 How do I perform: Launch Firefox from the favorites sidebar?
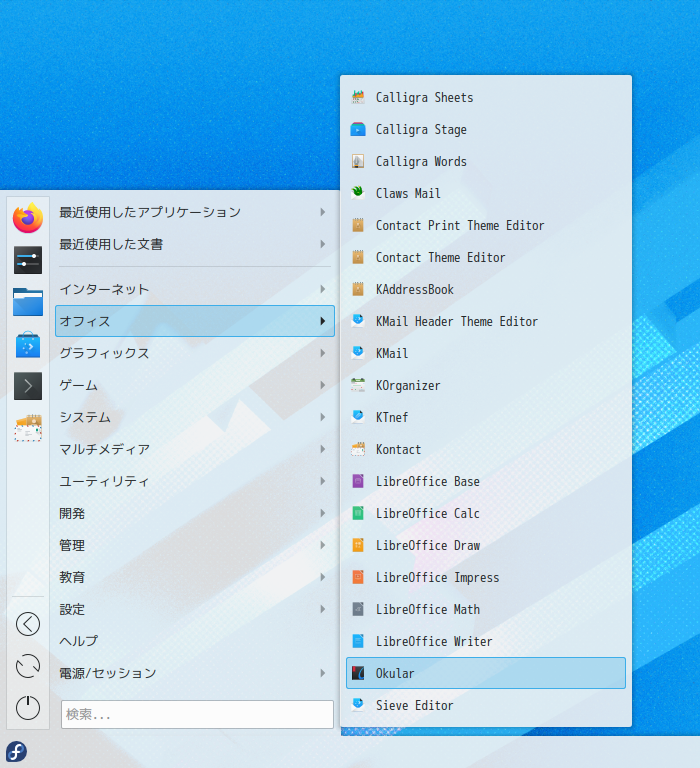pos(28,217)
